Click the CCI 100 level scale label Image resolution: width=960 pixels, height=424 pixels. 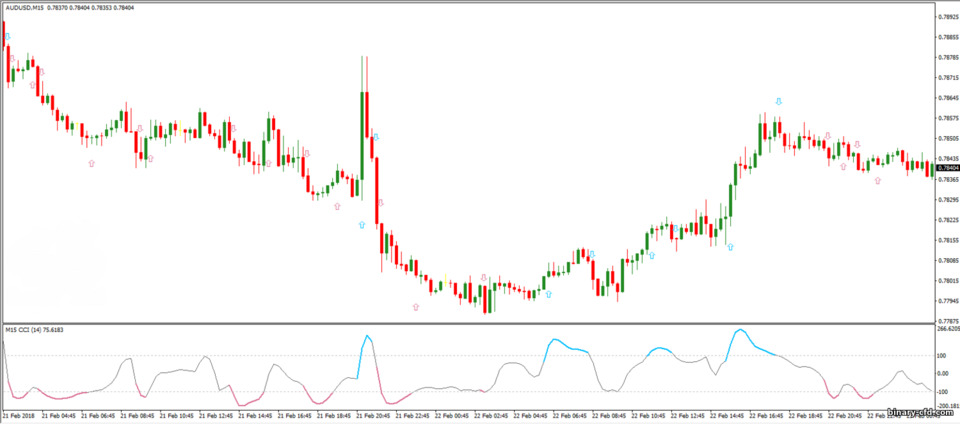click(943, 355)
